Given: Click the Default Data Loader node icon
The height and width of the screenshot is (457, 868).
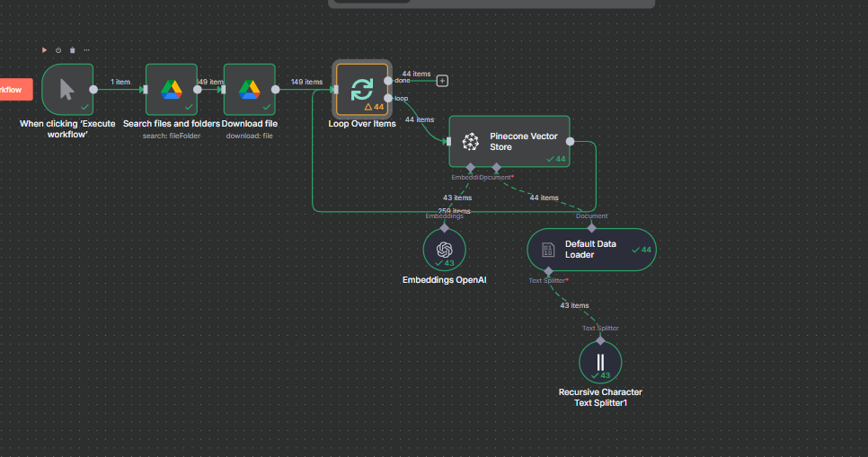Looking at the screenshot, I should pyautogui.click(x=547, y=250).
